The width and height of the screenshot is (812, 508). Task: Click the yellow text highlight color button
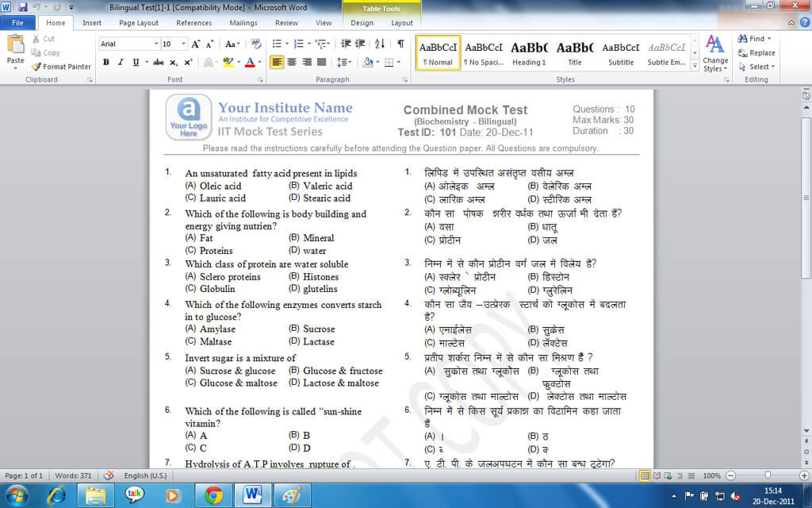click(228, 62)
